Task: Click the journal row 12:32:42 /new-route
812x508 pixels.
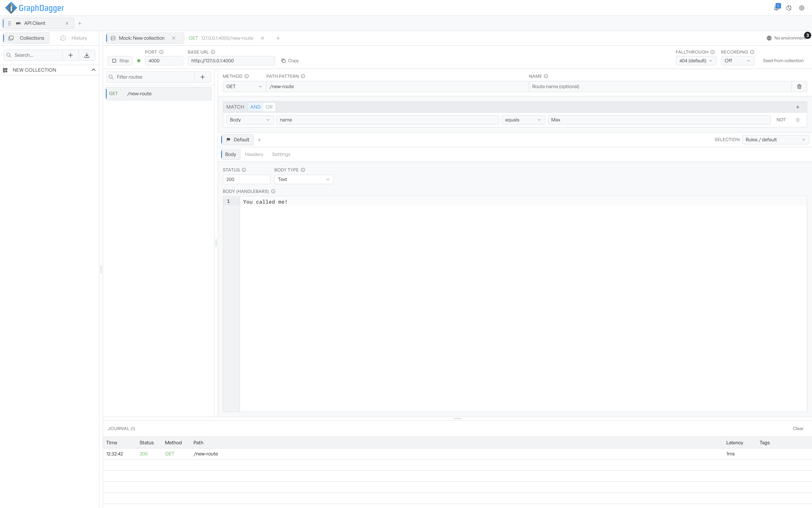Action: pyautogui.click(x=457, y=454)
